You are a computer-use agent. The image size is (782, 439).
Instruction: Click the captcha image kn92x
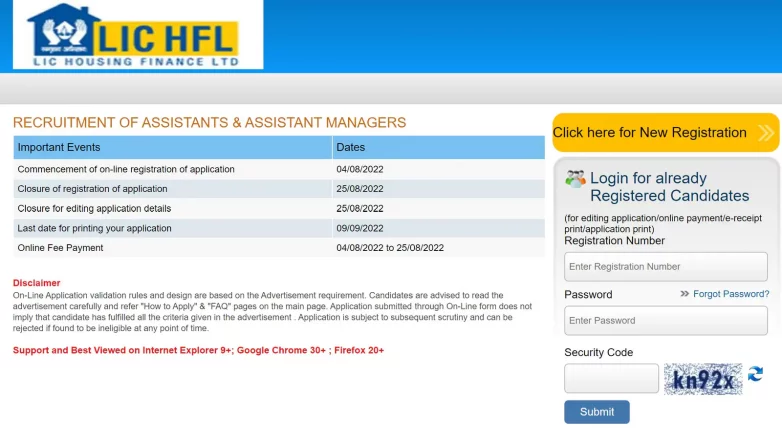tap(703, 379)
